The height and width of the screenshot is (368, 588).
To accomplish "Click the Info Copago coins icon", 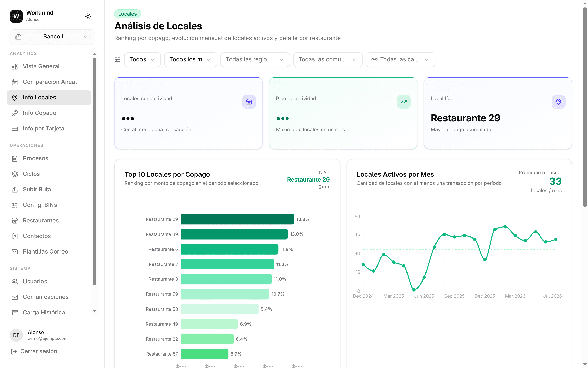I will 15,113.
